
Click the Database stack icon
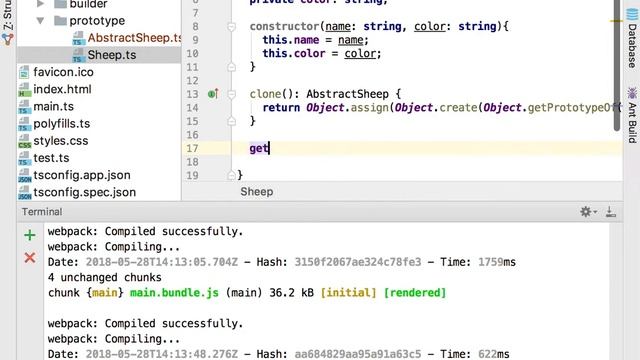pos(632,14)
